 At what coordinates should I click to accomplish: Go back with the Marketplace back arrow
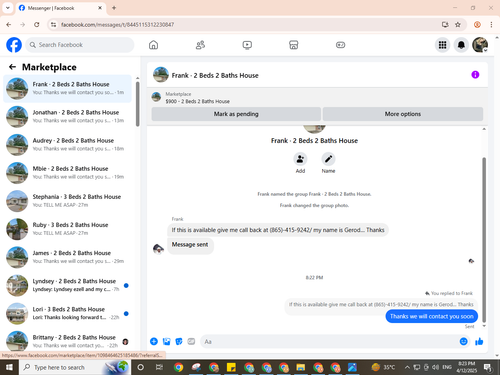[12, 67]
